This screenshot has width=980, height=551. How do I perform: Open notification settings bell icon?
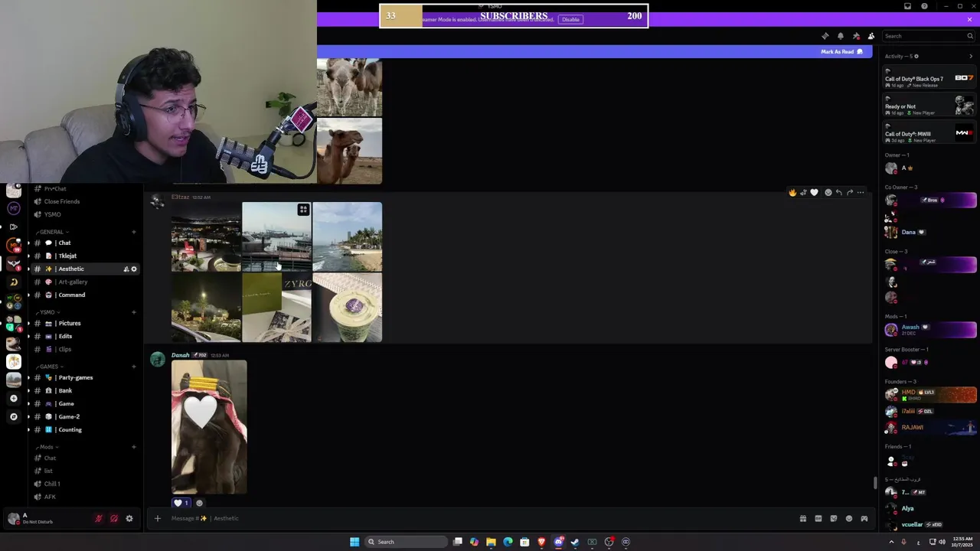pyautogui.click(x=841, y=36)
